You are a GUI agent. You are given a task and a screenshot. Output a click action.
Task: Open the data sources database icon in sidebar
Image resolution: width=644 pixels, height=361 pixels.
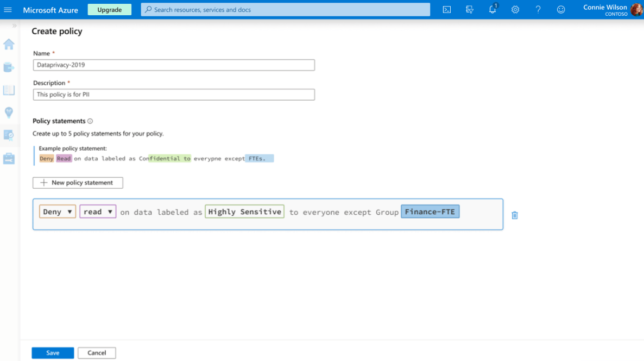pyautogui.click(x=9, y=67)
